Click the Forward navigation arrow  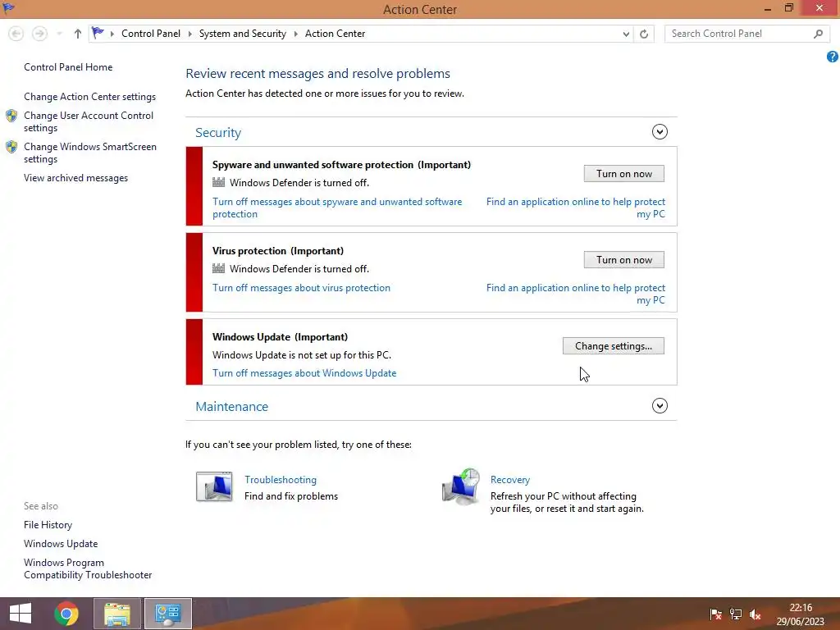pyautogui.click(x=39, y=34)
